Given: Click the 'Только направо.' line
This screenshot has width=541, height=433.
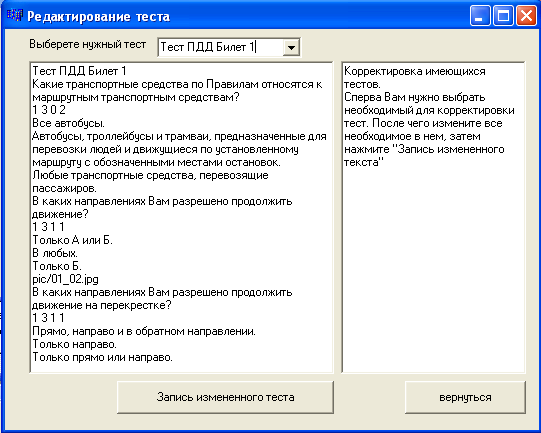Looking at the screenshot, I should point(75,344).
